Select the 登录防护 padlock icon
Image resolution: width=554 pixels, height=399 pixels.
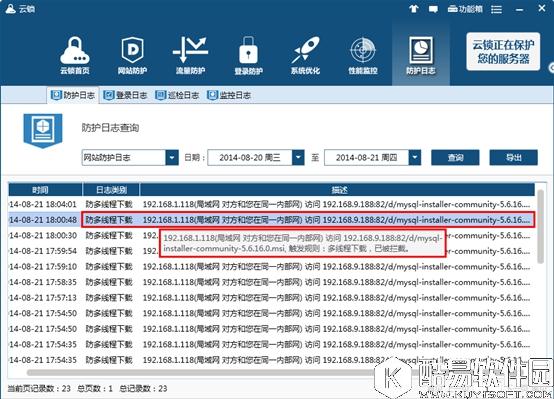248,55
